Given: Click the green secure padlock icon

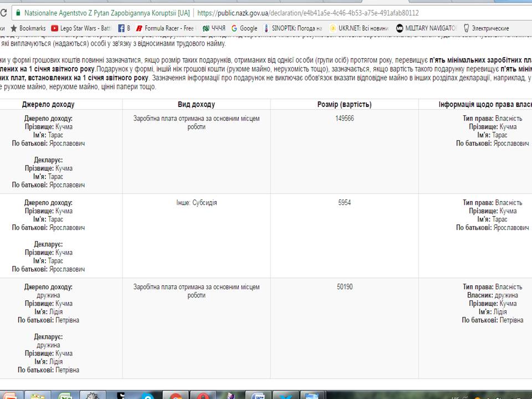Looking at the screenshot, I should click(x=18, y=13).
